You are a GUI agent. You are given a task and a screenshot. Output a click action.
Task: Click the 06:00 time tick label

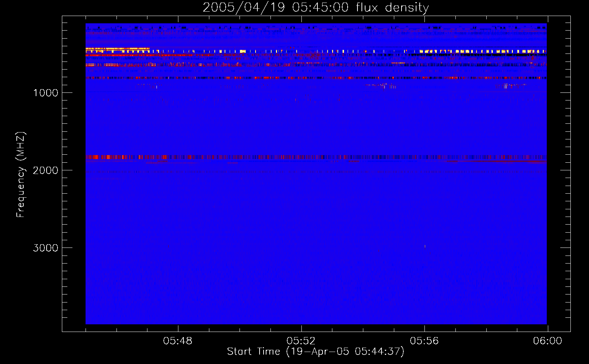point(548,341)
